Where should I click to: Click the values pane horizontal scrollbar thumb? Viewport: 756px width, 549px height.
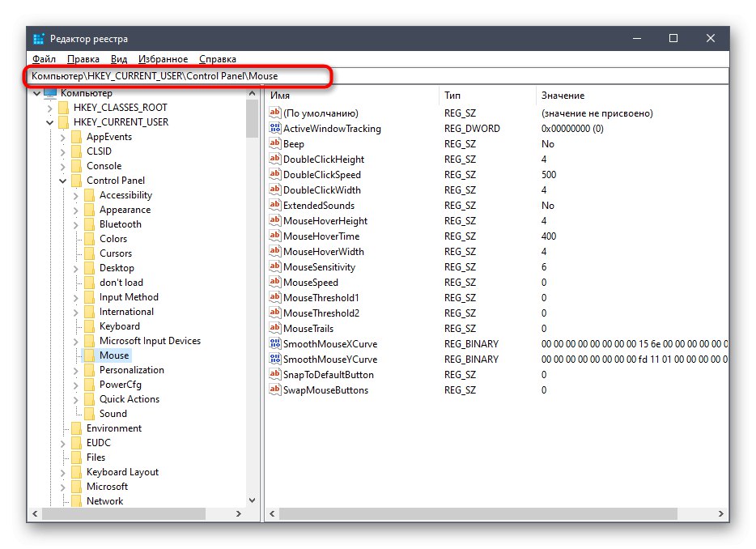[478, 514]
